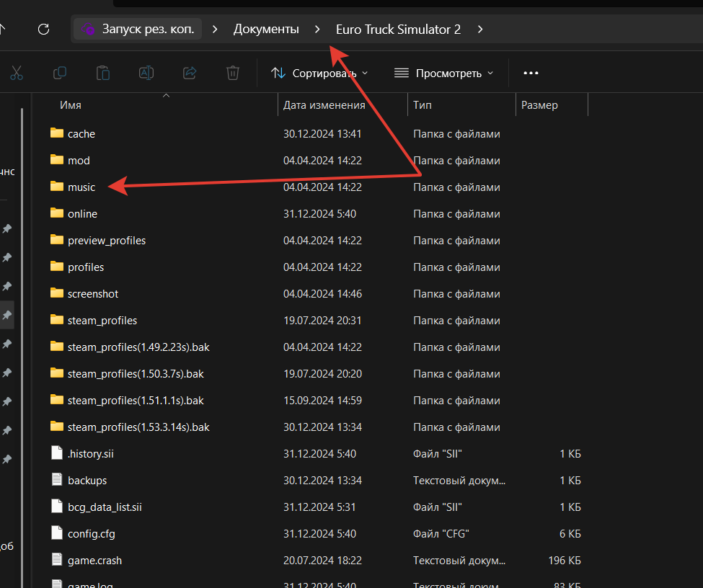The width and height of the screenshot is (703, 588).
Task: Select the screenshot folder icon
Action: pos(57,293)
